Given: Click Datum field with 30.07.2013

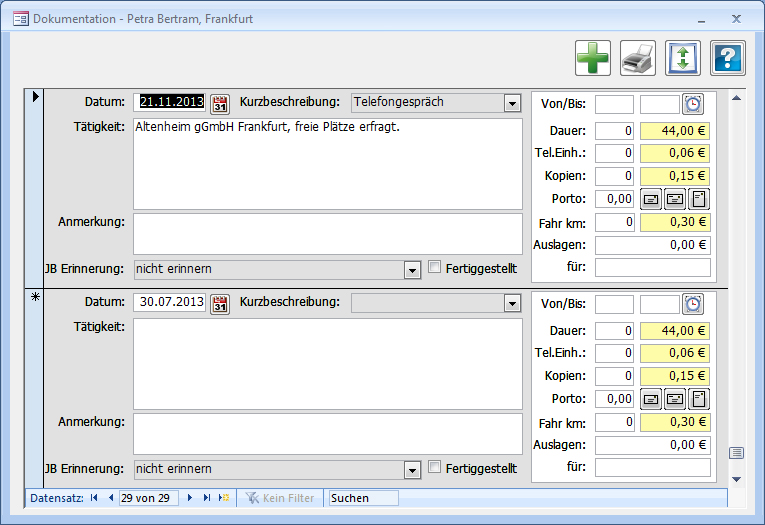Looking at the screenshot, I should coord(169,302).
